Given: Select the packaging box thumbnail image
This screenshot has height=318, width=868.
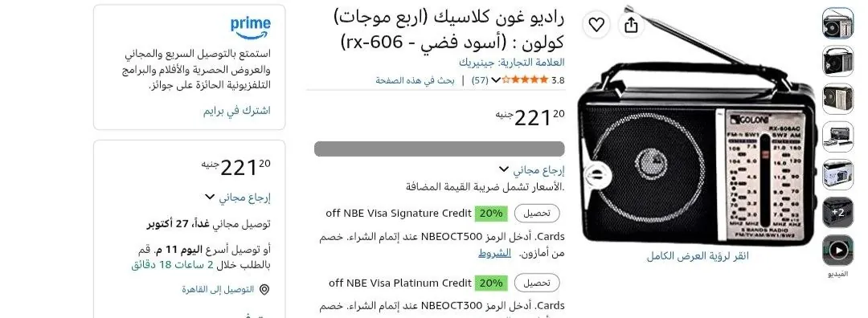Looking at the screenshot, I should tap(837, 175).
